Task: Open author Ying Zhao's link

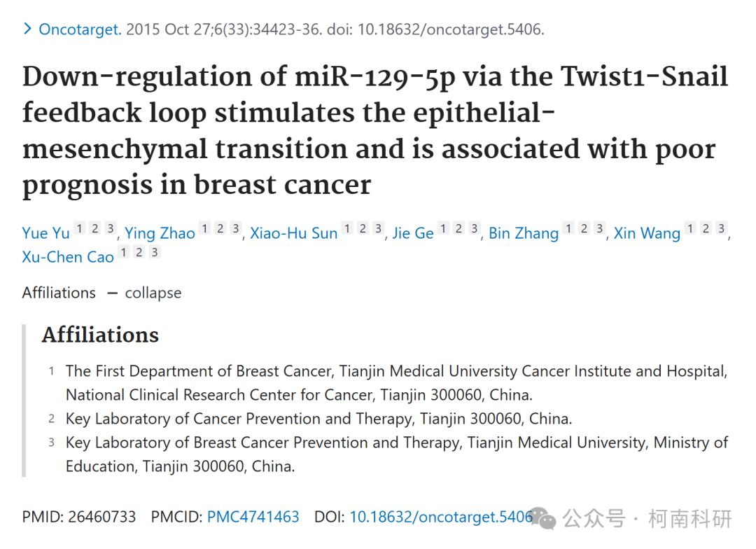Action: coord(160,233)
